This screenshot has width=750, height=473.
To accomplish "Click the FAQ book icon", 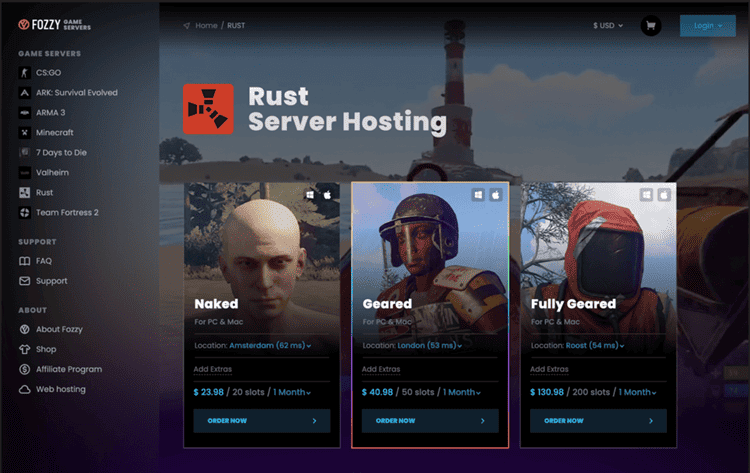I will [x=24, y=261].
